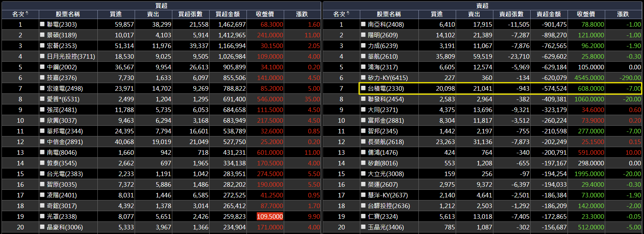This screenshot has width=644, height=234.
Task: Toggle the checkbox for 技嘉(2376)
Action: 42,77
